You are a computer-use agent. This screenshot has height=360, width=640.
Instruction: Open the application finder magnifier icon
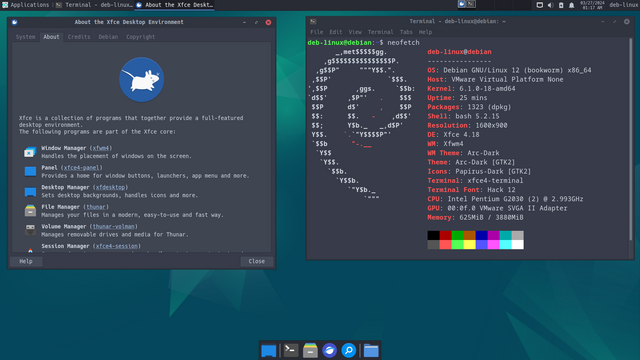pyautogui.click(x=349, y=350)
